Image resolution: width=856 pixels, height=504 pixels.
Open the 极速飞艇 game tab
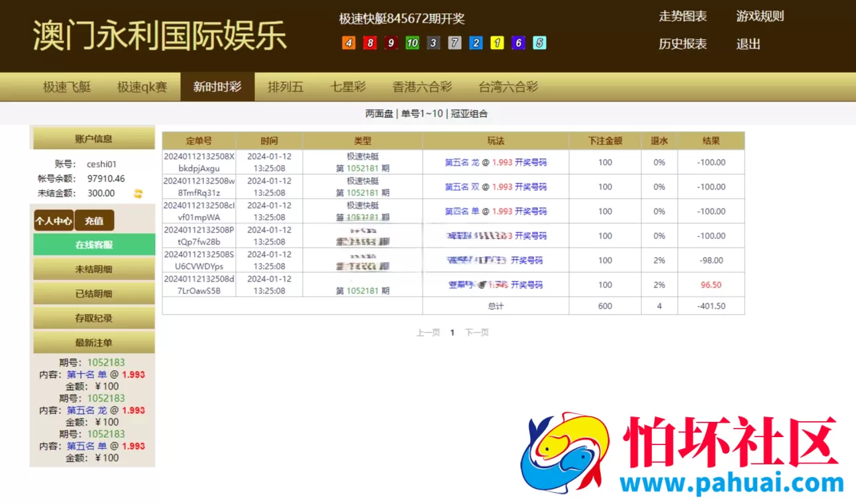67,87
